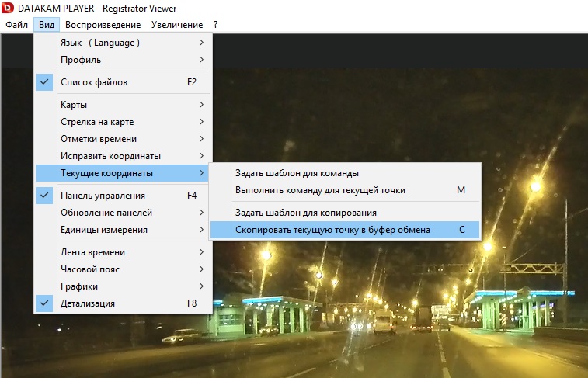Open the Воспроизведение menu
588x378 pixels.
tap(104, 25)
